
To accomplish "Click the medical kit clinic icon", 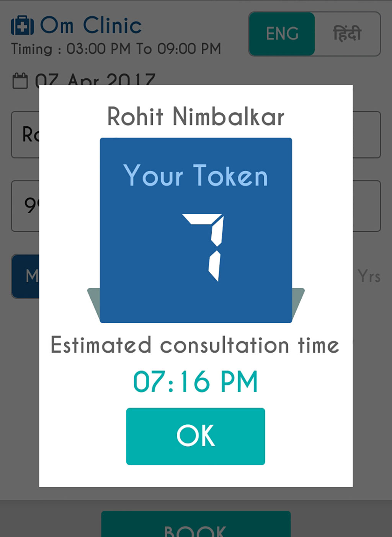I will (x=22, y=26).
